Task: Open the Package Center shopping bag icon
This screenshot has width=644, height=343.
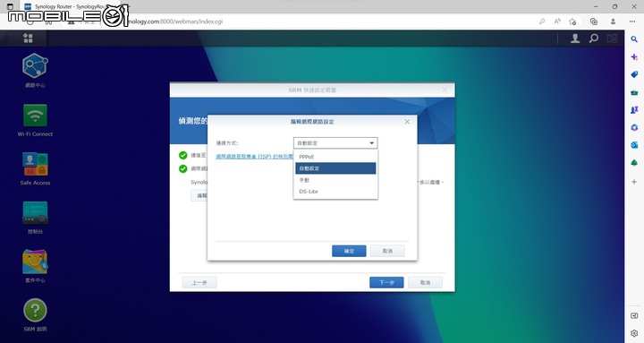Action: pos(35,262)
